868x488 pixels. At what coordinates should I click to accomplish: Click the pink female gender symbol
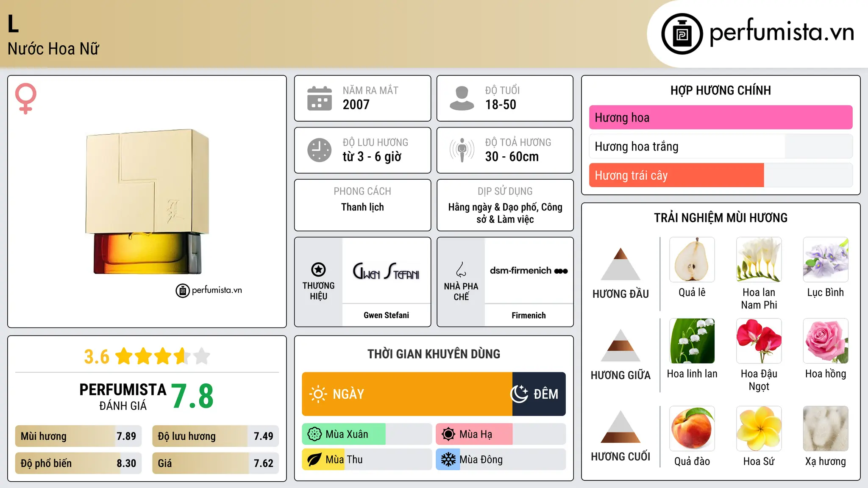click(26, 98)
